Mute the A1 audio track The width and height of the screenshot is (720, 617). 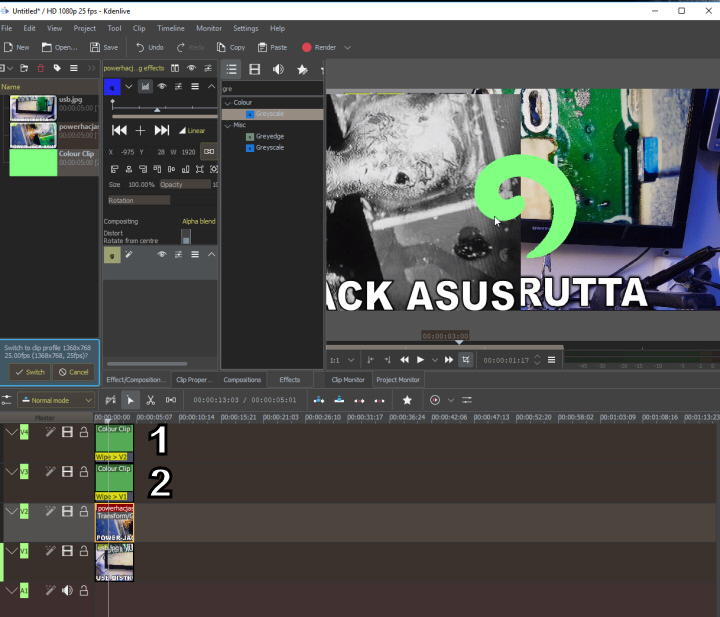tap(68, 590)
